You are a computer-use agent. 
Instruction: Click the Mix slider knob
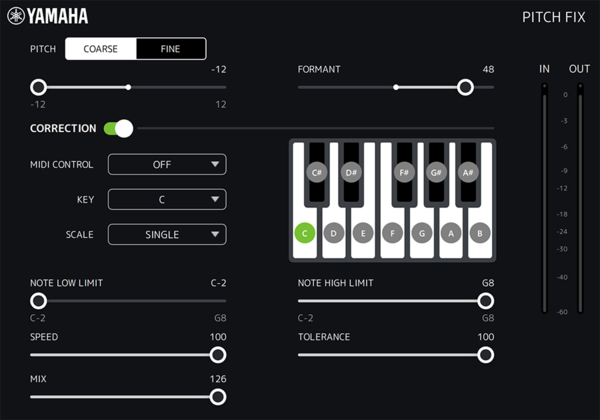217,396
